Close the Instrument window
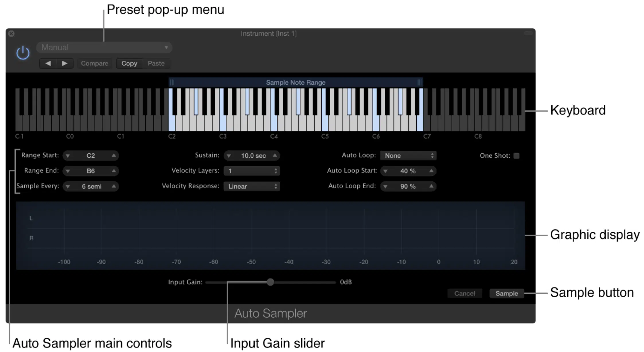Viewport: 644px width, 352px height. (11, 34)
